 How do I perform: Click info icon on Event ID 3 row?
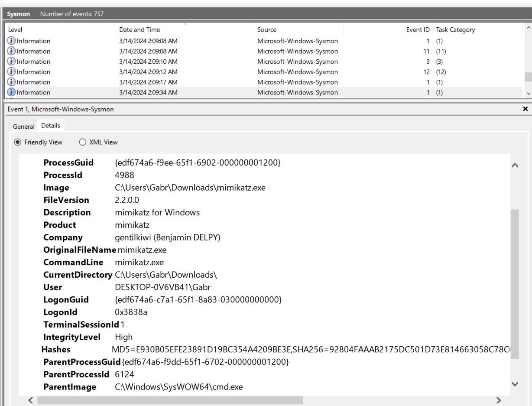tap(11, 62)
